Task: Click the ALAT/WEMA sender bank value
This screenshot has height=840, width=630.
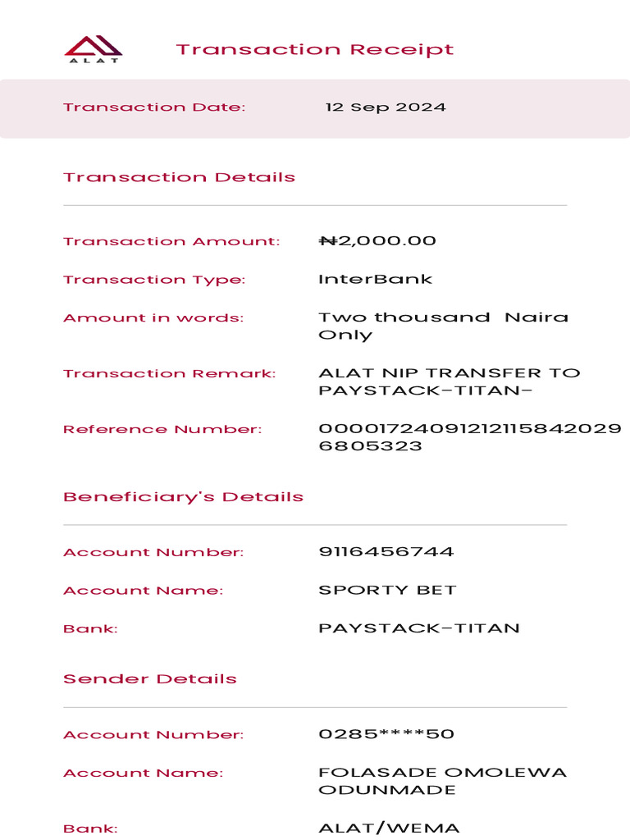Action: [x=389, y=829]
